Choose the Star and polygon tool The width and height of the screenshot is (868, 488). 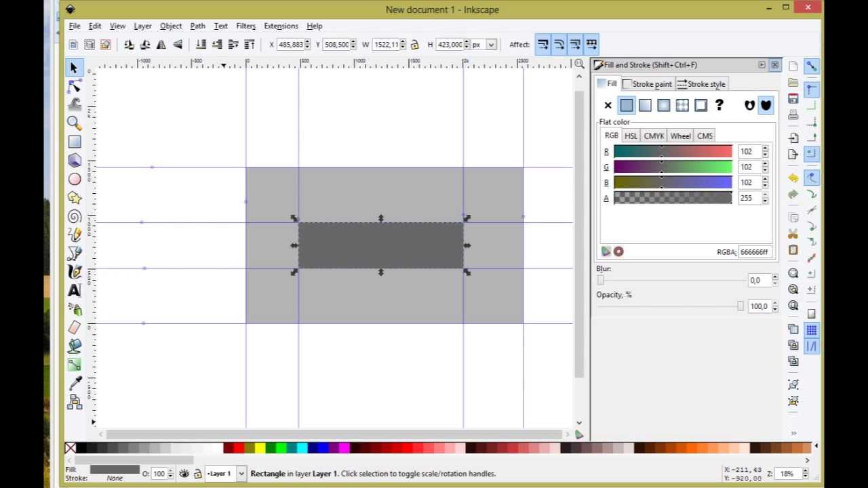(x=75, y=198)
